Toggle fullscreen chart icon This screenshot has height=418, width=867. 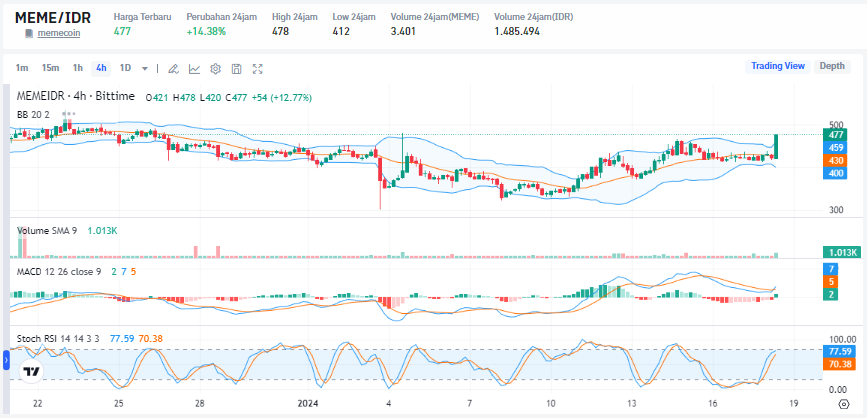258,69
